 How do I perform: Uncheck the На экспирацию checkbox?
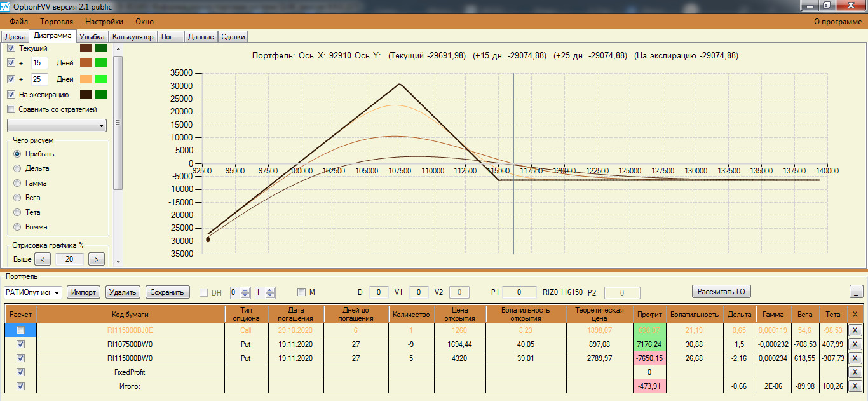11,95
